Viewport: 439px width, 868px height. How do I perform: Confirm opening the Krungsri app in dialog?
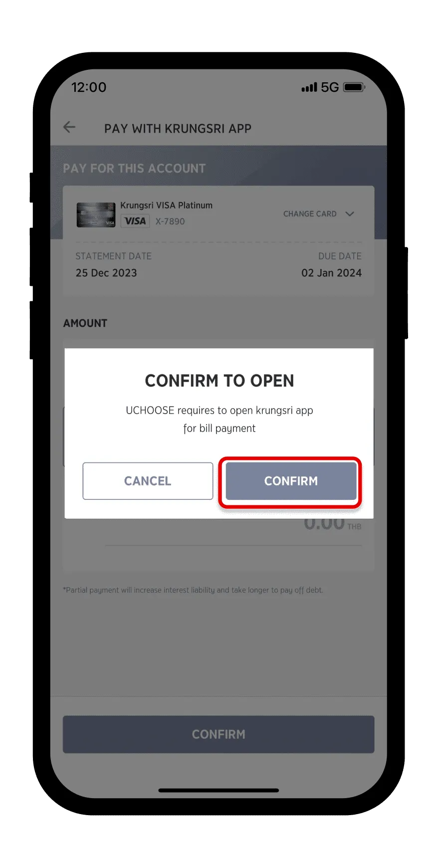(291, 481)
